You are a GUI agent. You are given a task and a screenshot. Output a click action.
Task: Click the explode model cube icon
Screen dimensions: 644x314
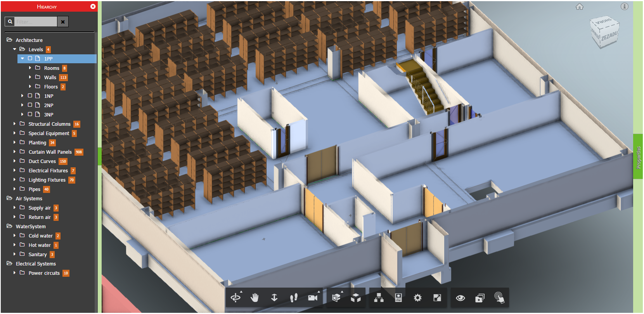pos(356,298)
